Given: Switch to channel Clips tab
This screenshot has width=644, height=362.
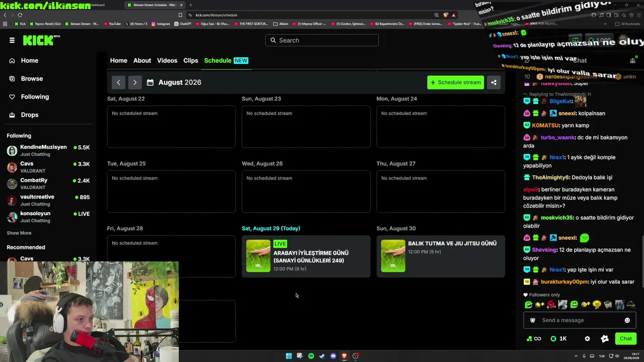Looking at the screenshot, I should tap(191, 60).
